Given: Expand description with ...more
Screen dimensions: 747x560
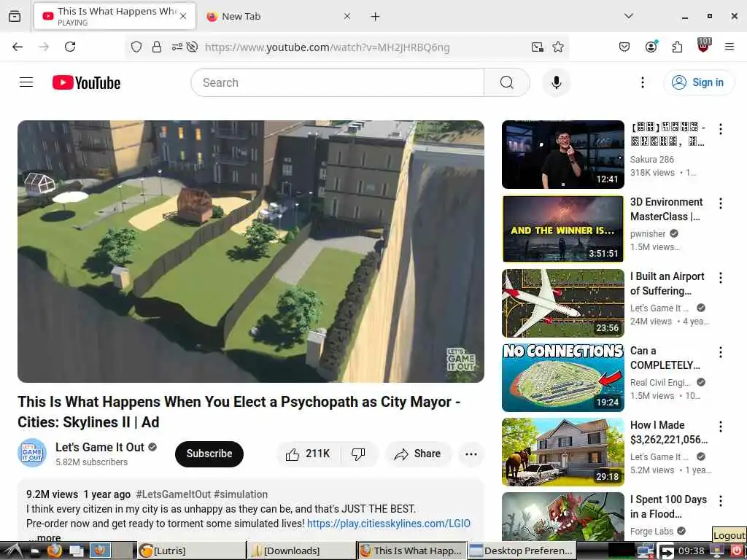Looking at the screenshot, I should pos(44,537).
